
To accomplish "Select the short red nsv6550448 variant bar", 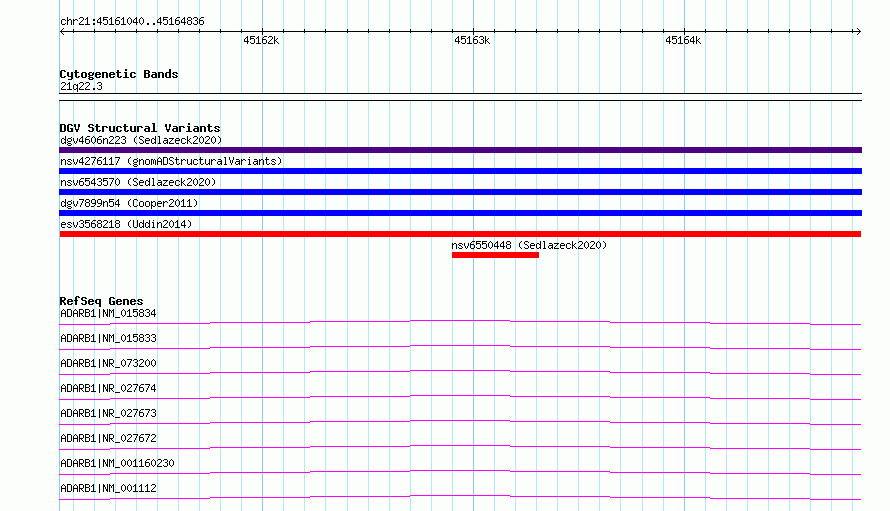I will [x=496, y=255].
